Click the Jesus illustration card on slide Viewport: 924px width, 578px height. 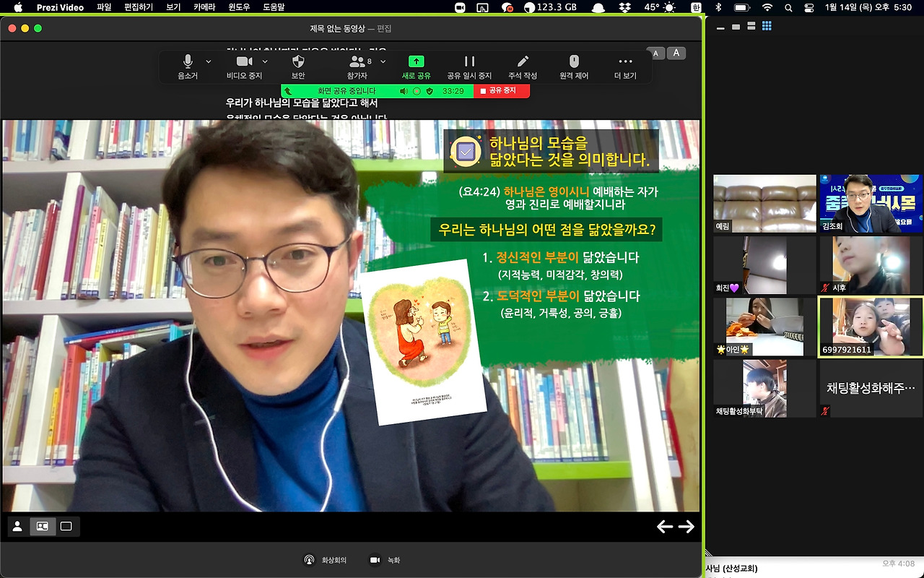click(x=423, y=343)
